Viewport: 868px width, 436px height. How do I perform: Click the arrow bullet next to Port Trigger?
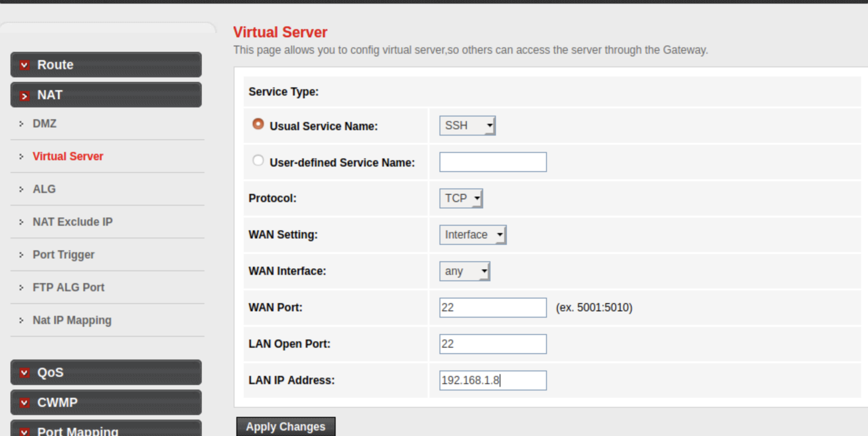(21, 255)
